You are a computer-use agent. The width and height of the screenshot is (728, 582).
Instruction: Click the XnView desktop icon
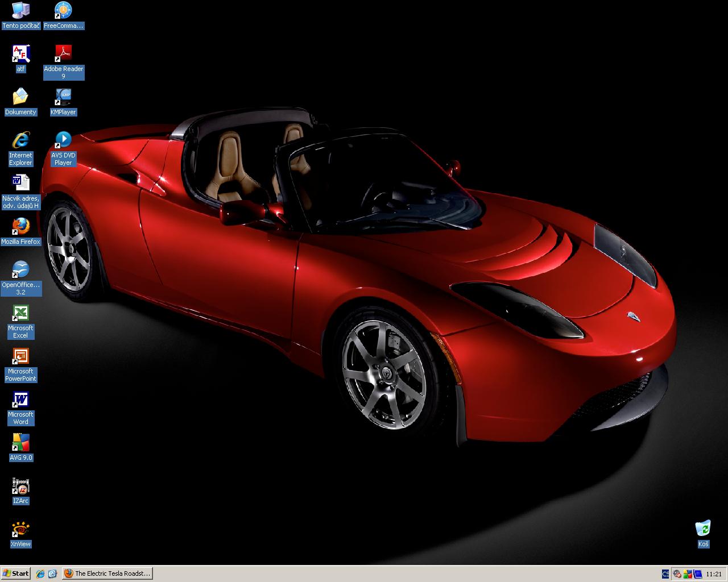tap(20, 529)
